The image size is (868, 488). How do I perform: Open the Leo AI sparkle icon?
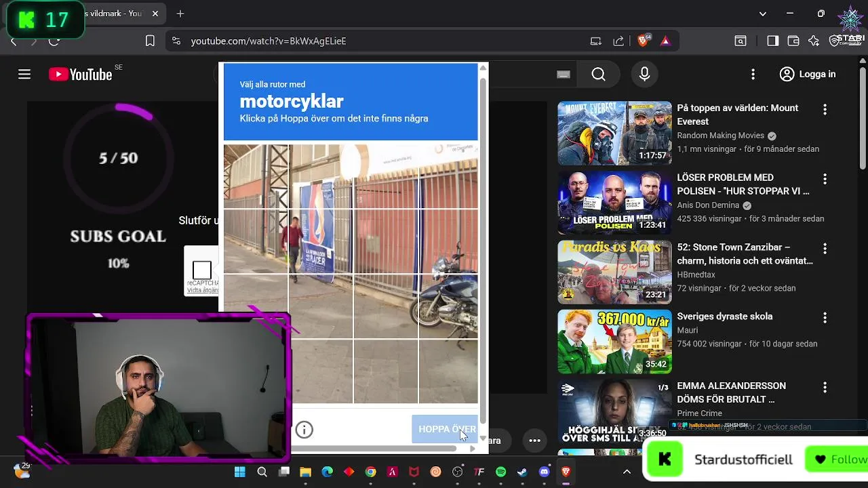click(814, 41)
